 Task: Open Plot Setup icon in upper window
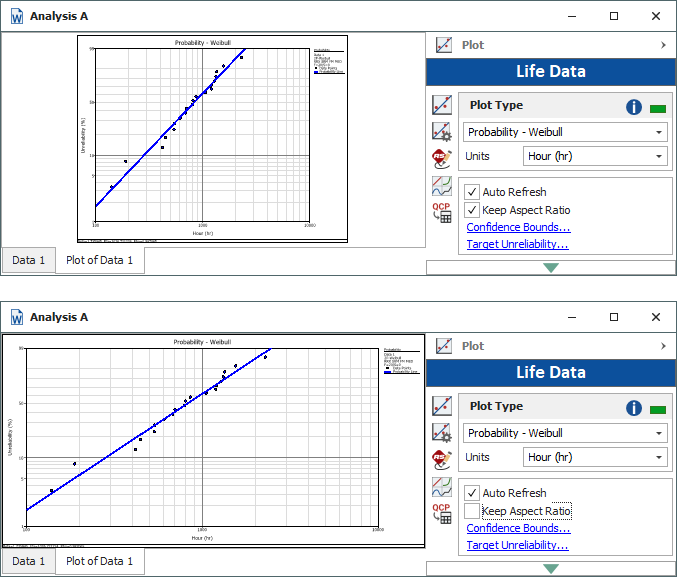click(x=441, y=132)
